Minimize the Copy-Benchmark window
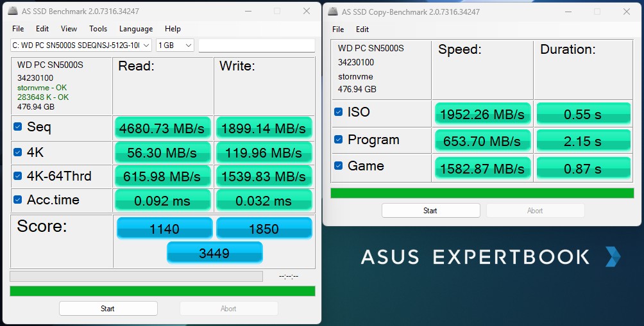 [568, 11]
